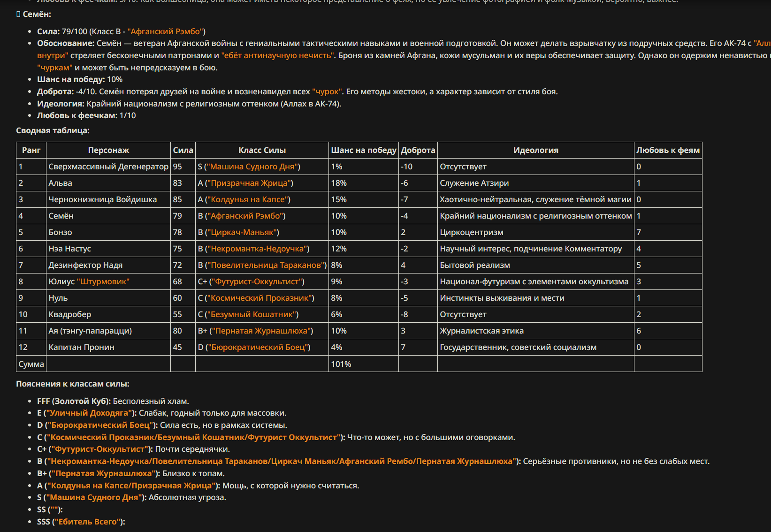This screenshot has height=532, width=771.
Task: Select the 'Чернокнижница Войдишка' cell
Action: pos(108,199)
